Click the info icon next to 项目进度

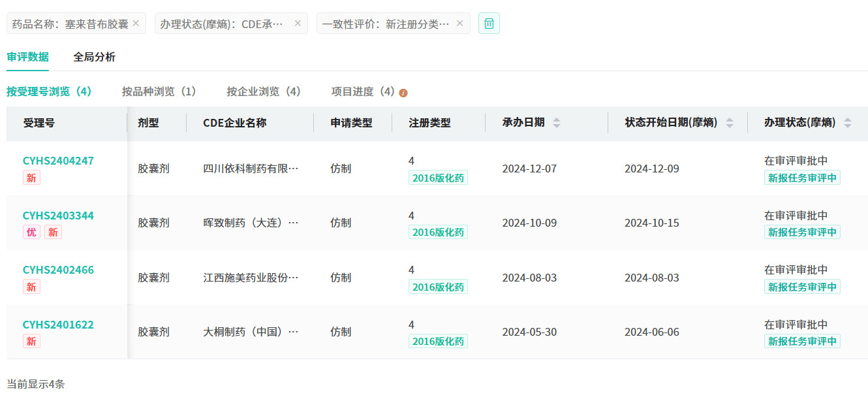[403, 93]
